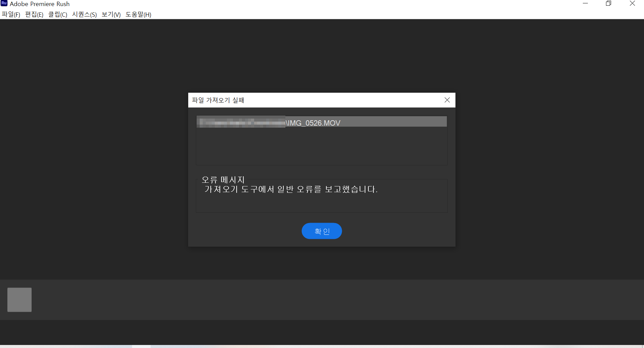
Task: Open the 도움말(H) menu
Action: click(x=138, y=14)
